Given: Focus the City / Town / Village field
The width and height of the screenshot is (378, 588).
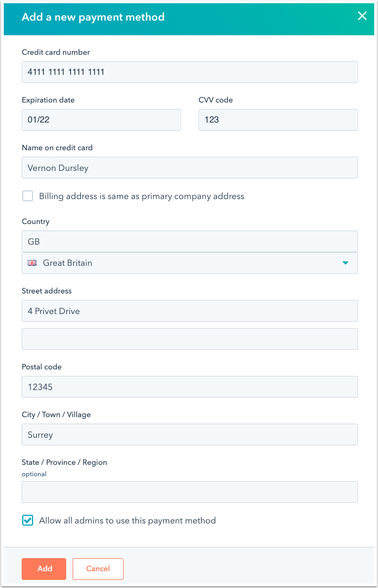Looking at the screenshot, I should (x=189, y=434).
